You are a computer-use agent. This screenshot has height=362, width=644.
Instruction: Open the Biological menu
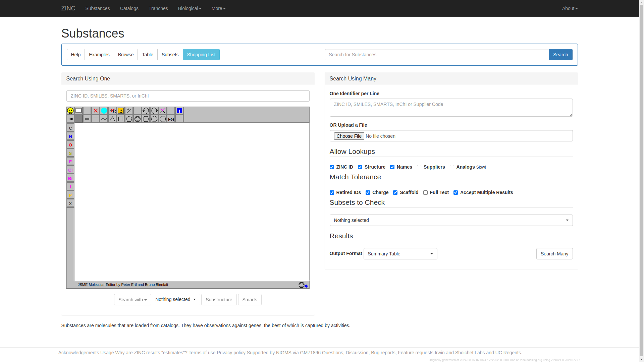click(190, 8)
